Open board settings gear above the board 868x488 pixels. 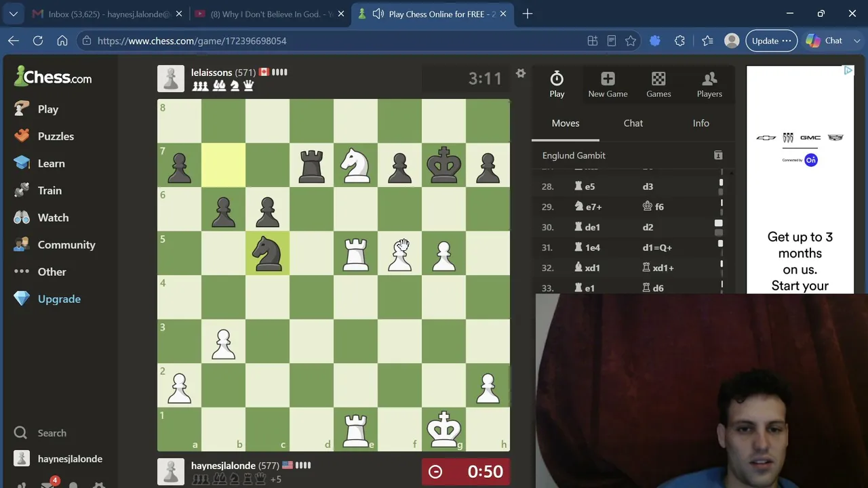pos(520,73)
